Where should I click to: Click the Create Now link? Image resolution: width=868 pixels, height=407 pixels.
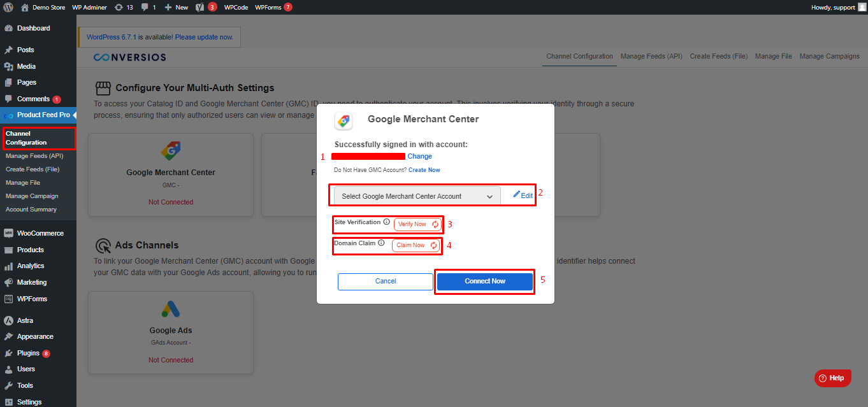coord(424,170)
